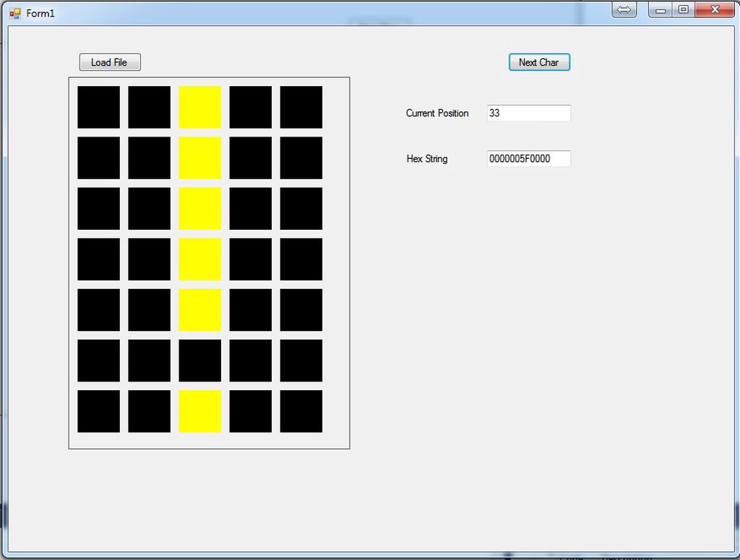
Task: Click the top yellow cell in the grid
Action: (199, 107)
